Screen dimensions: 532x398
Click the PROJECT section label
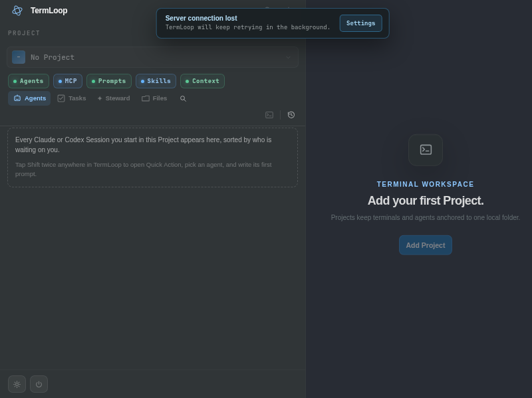pos(24,33)
